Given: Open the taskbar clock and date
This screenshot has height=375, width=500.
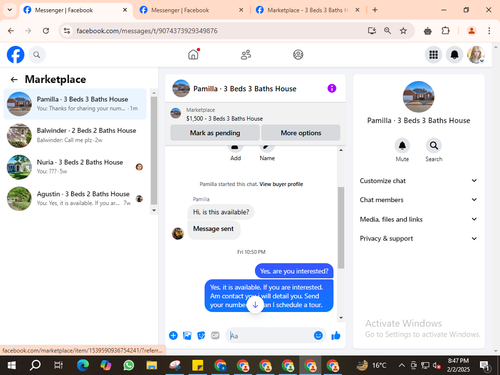Looking at the screenshot, I should click(x=458, y=365).
